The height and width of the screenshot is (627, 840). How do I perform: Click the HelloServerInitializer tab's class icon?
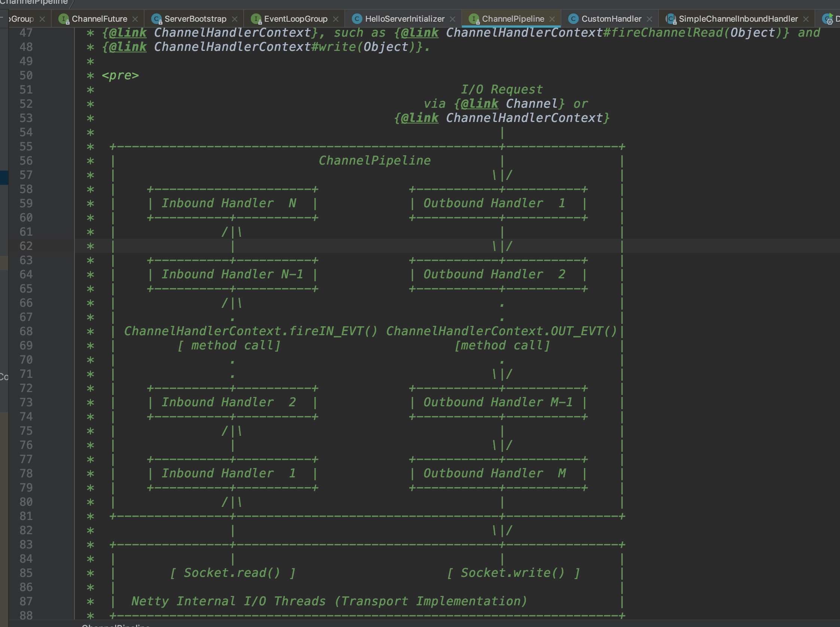pyautogui.click(x=357, y=19)
